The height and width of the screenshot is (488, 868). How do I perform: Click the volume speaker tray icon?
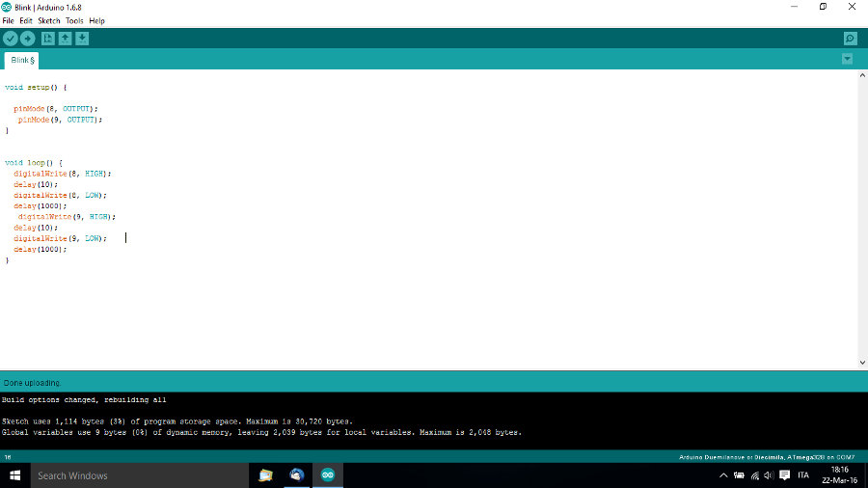[769, 475]
